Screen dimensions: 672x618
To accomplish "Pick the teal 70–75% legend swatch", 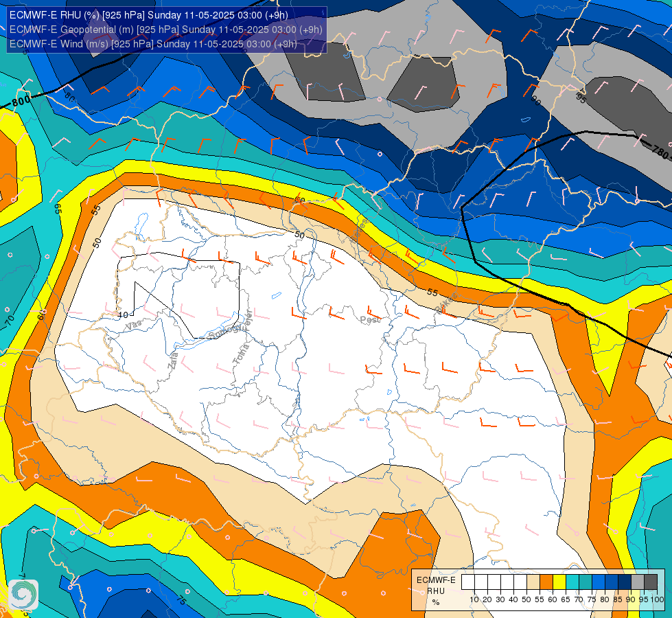I will pyautogui.click(x=586, y=582).
